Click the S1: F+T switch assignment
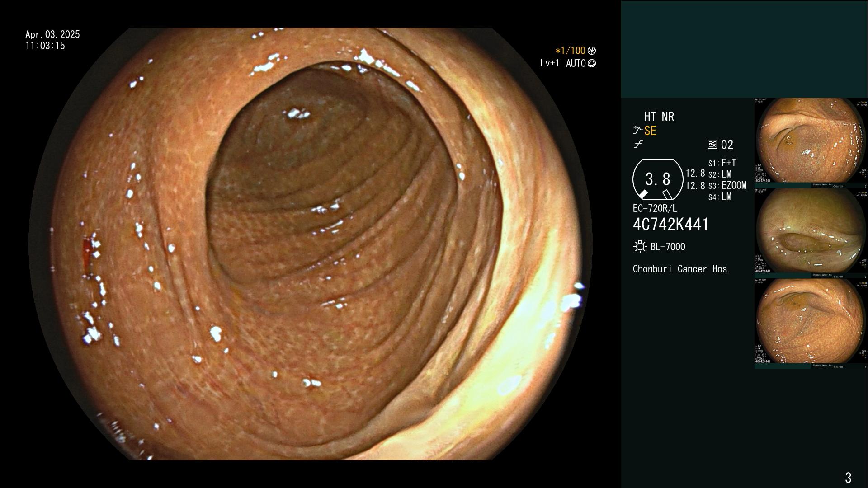The width and height of the screenshot is (868, 488). 722,163
